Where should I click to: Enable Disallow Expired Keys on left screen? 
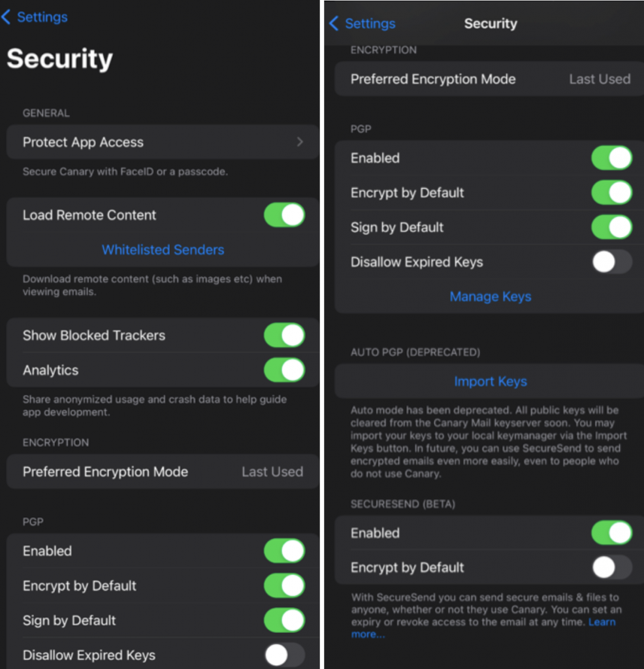pyautogui.click(x=284, y=655)
